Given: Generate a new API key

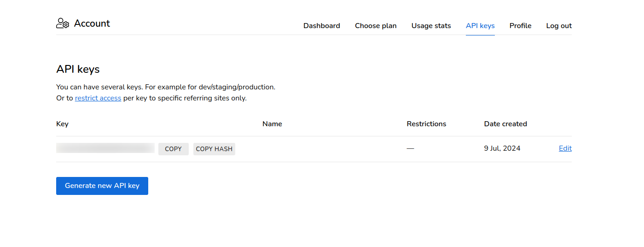Looking at the screenshot, I should (102, 186).
